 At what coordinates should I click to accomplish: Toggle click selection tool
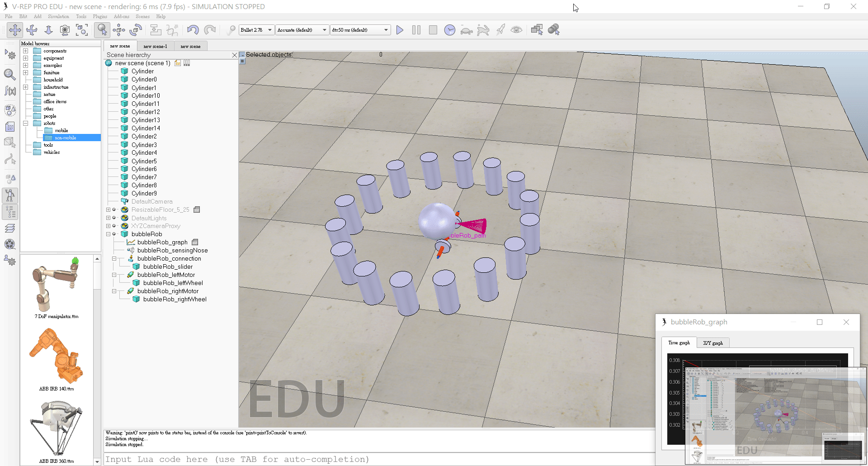(102, 30)
